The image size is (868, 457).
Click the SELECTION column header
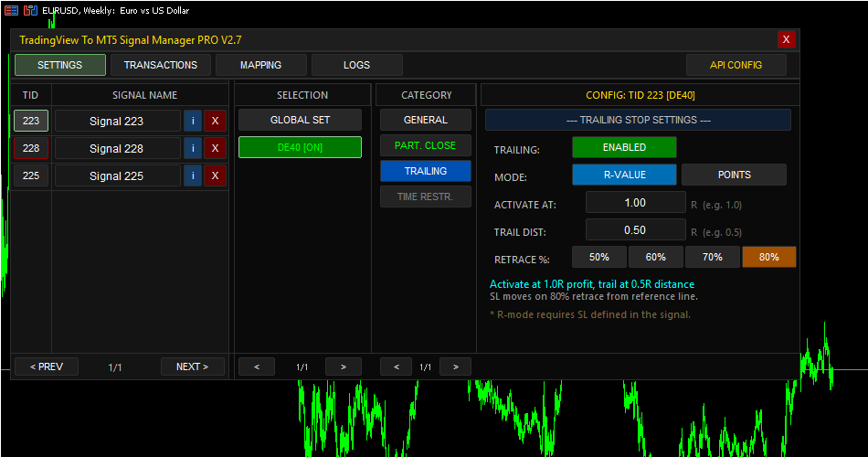tap(302, 95)
